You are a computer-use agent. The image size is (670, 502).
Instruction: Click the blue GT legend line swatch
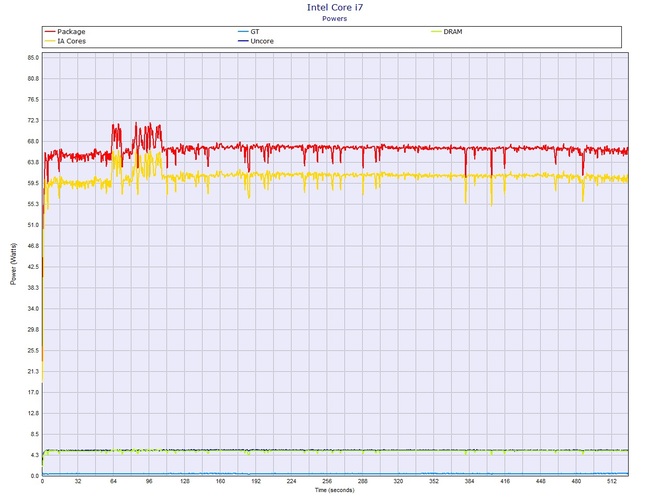[243, 32]
